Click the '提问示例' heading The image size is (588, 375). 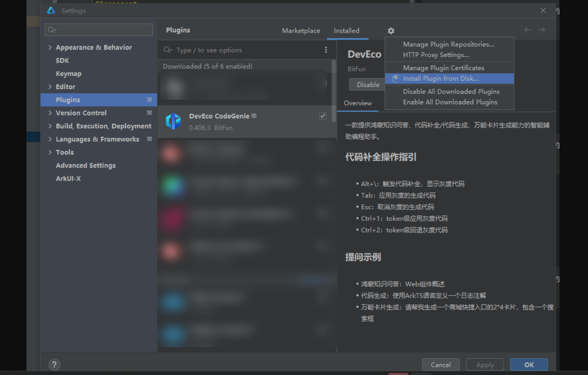pos(363,257)
